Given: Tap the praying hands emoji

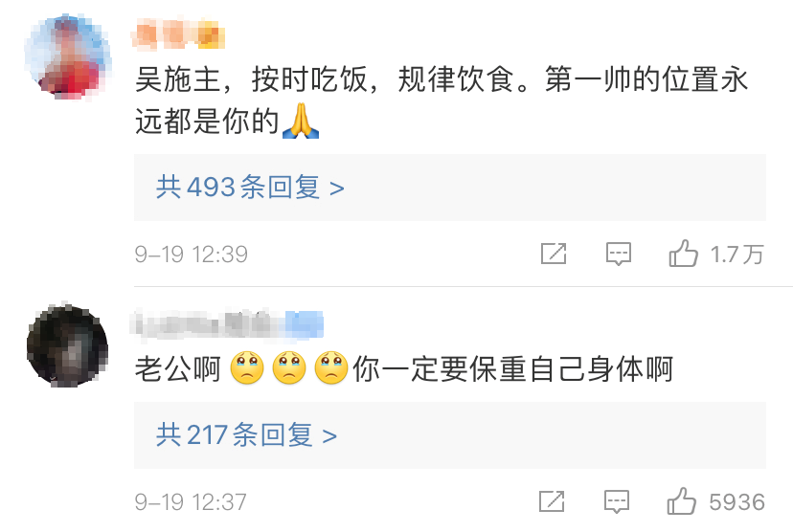Looking at the screenshot, I should pyautogui.click(x=301, y=121).
